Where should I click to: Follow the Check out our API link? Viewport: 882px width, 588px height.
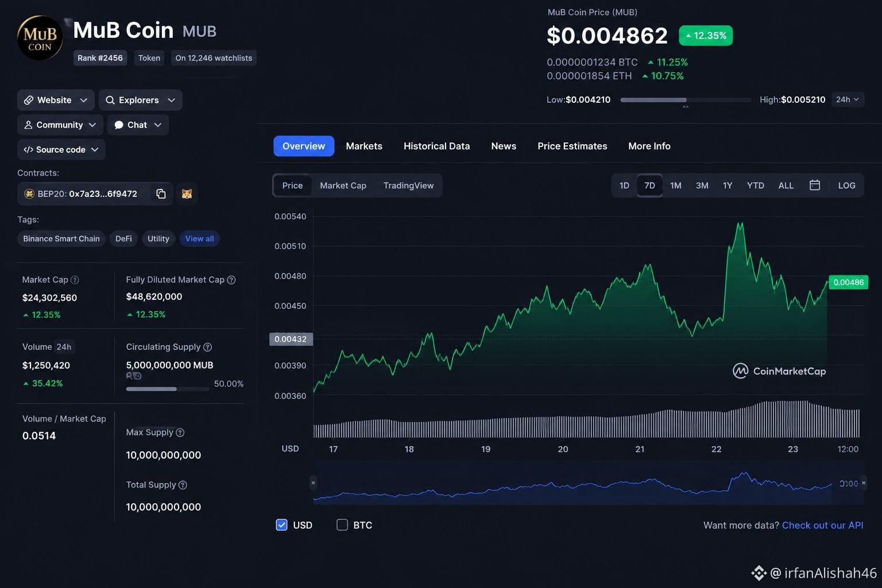[822, 525]
